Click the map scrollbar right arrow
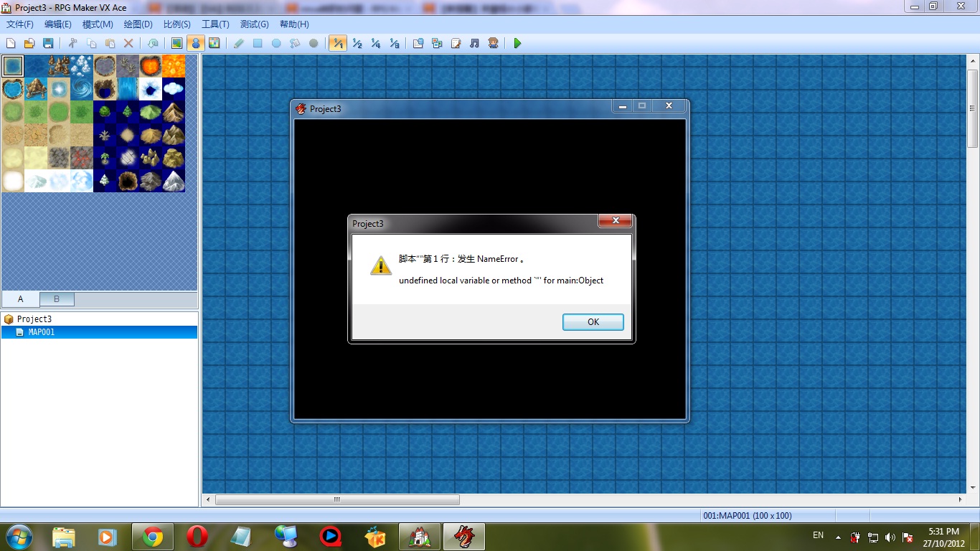This screenshot has height=551, width=980. (x=961, y=499)
